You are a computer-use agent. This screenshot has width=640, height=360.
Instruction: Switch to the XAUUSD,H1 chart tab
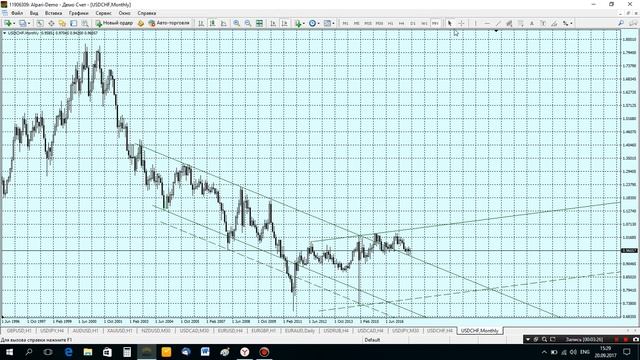click(120, 331)
